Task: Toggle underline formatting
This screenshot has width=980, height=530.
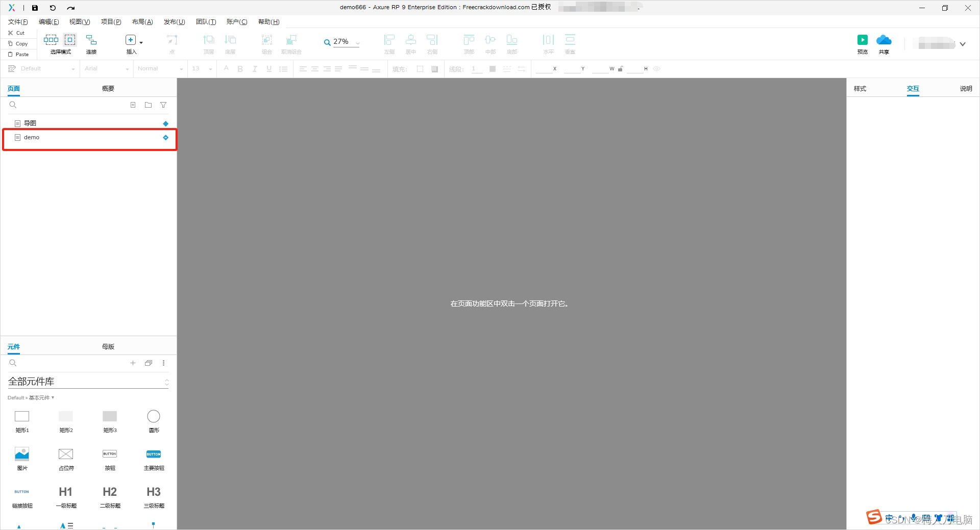Action: point(269,69)
